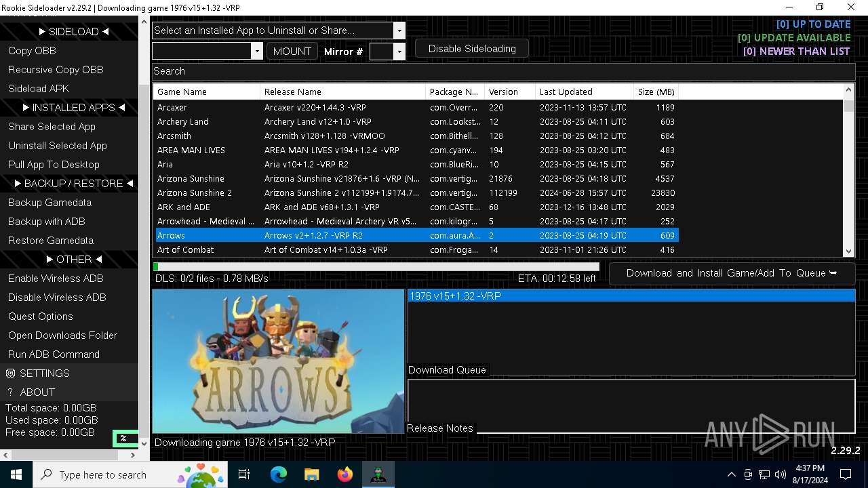Focus the Search field
868x488 pixels.
click(x=503, y=71)
